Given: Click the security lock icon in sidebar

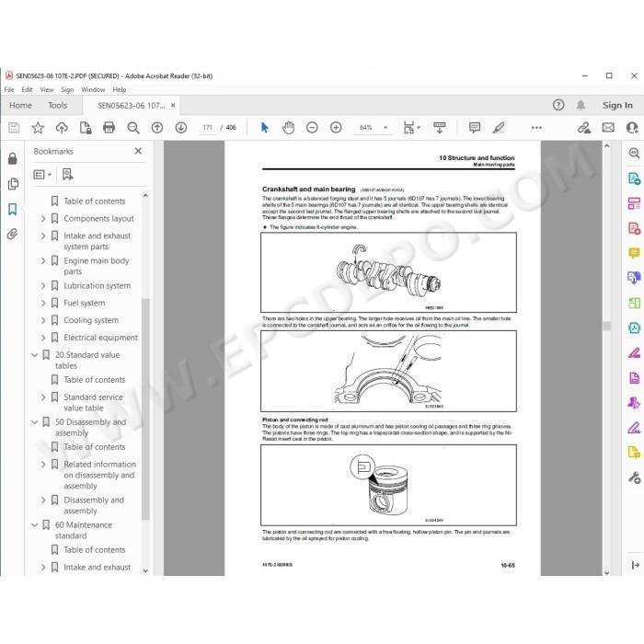Looking at the screenshot, I should click(x=13, y=158).
